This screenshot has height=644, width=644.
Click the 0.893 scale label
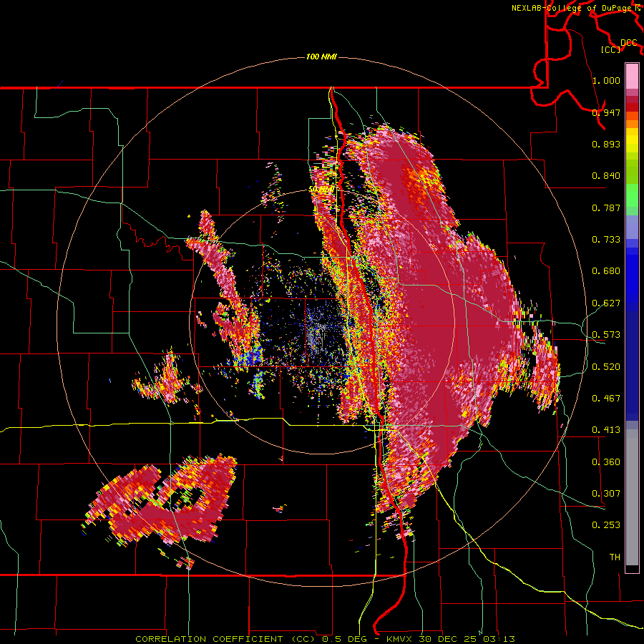[x=606, y=144]
